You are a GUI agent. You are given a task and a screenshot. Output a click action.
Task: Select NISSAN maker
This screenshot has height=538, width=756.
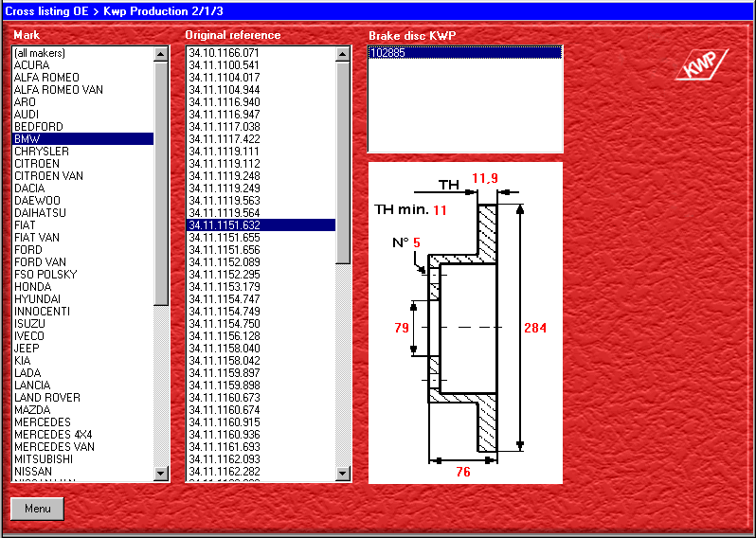pos(82,471)
